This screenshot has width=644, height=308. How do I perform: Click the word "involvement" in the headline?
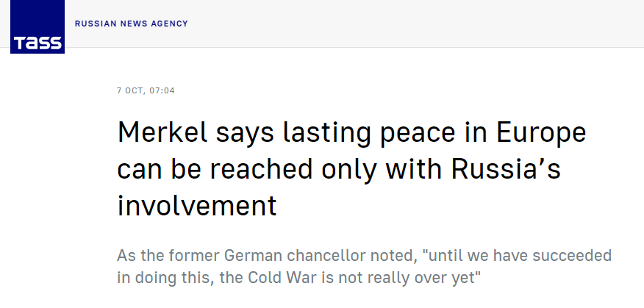point(197,205)
